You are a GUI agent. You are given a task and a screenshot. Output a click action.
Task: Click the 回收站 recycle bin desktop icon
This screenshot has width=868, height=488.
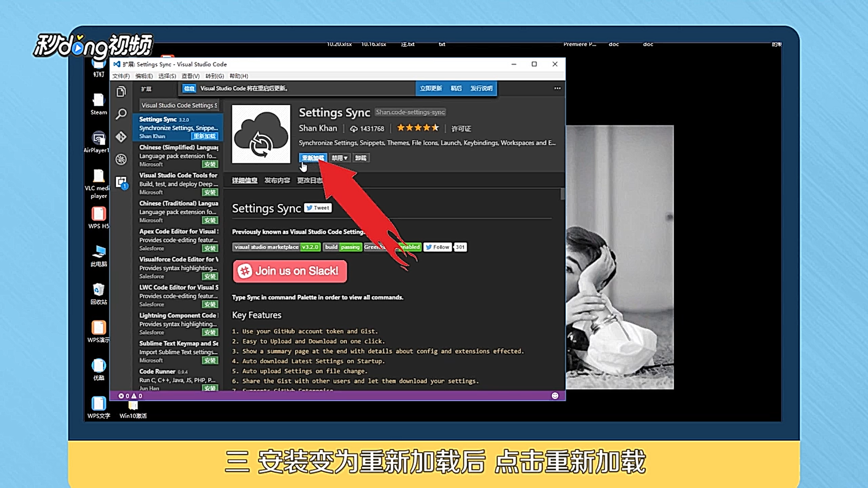coord(99,294)
